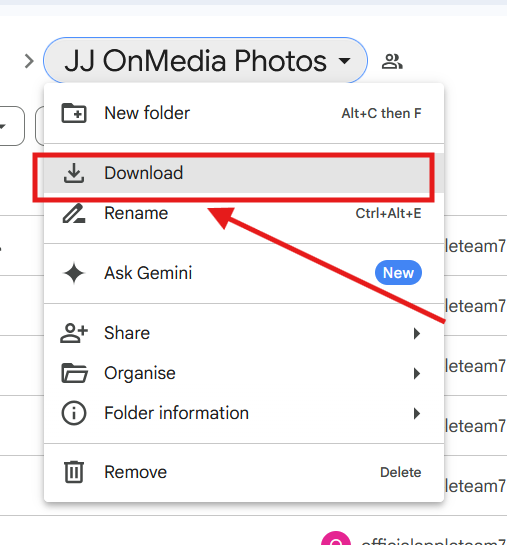507x545 pixels.
Task: Click the download arrow icon
Action: click(x=74, y=173)
